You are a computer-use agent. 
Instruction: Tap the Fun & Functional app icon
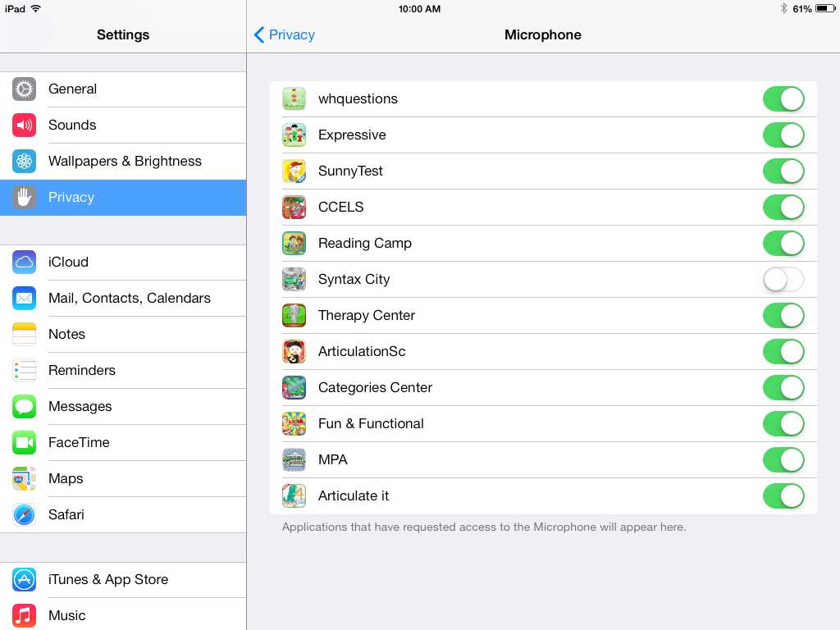[x=294, y=424]
